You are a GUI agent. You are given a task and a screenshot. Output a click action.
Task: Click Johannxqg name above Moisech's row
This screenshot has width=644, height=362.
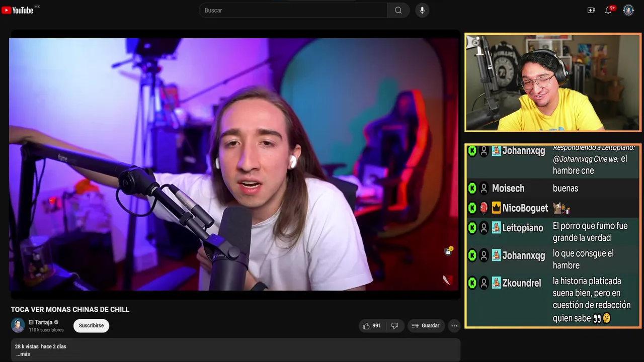(x=524, y=151)
